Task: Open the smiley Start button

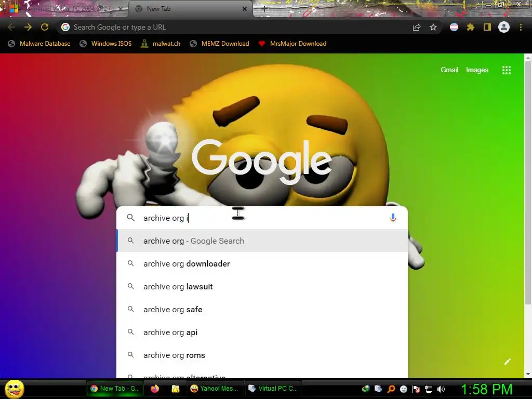Action: click(x=15, y=389)
